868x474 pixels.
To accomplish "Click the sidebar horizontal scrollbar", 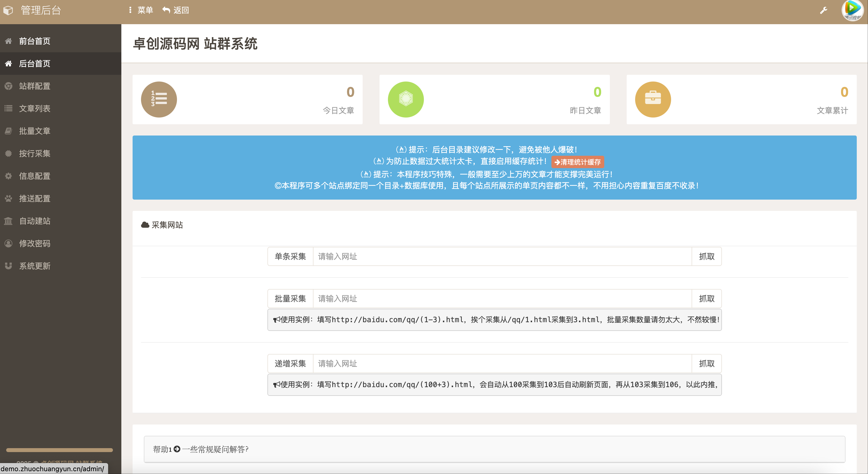I will [x=59, y=450].
